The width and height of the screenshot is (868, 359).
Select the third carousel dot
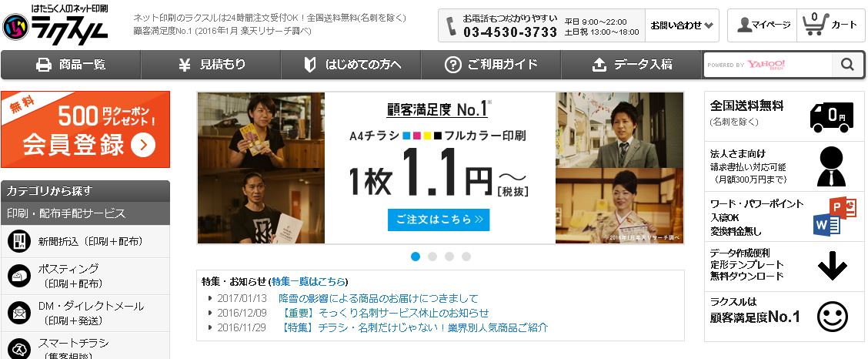(449, 257)
